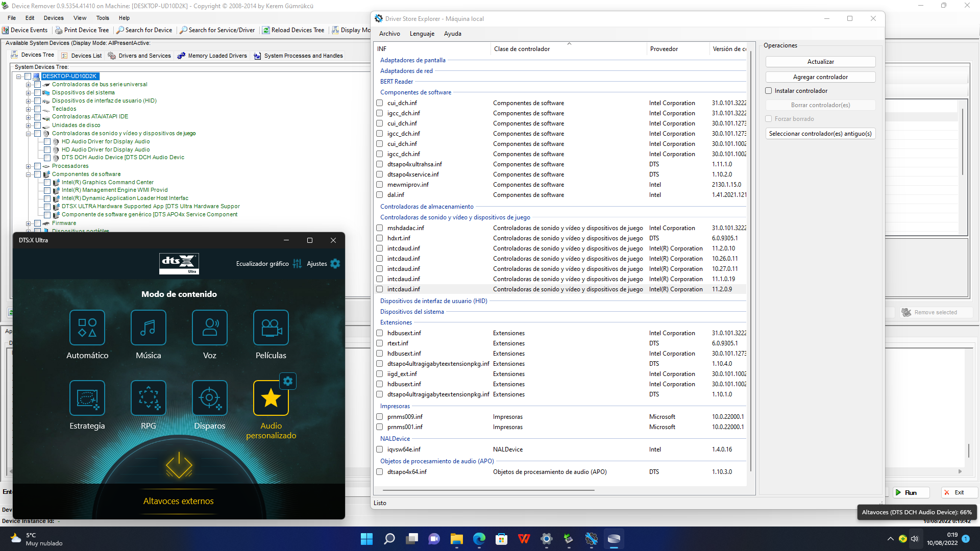Screen dimensions: 980x551
Task: Check the iqvsw64e.inf checkbox
Action: tap(380, 449)
